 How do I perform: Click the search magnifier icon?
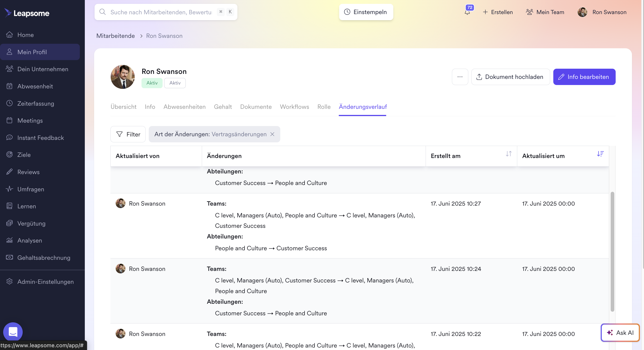pos(102,12)
